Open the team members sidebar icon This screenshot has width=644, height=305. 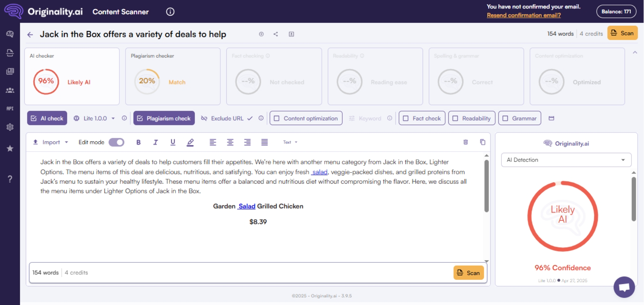click(10, 90)
